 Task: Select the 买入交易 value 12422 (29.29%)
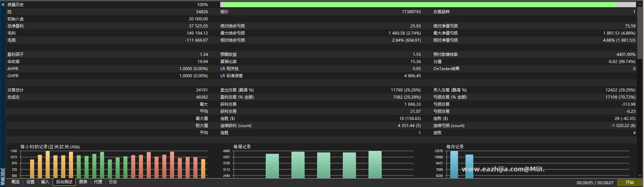621,90
